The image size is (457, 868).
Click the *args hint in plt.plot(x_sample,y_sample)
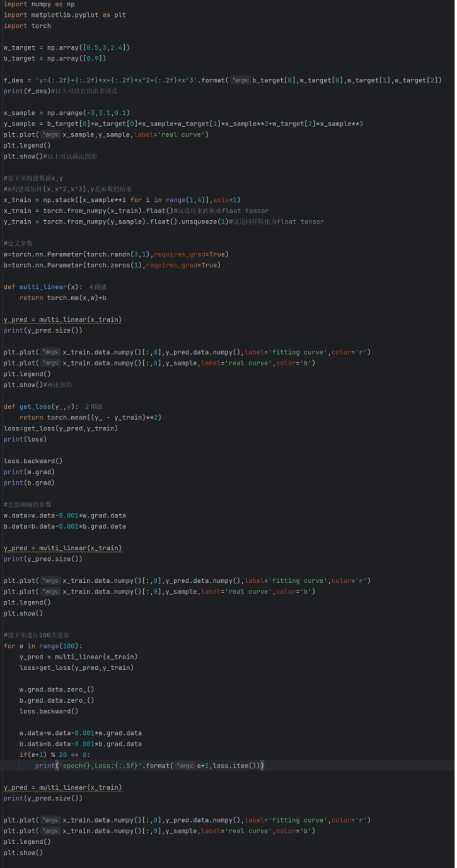pyautogui.click(x=50, y=135)
